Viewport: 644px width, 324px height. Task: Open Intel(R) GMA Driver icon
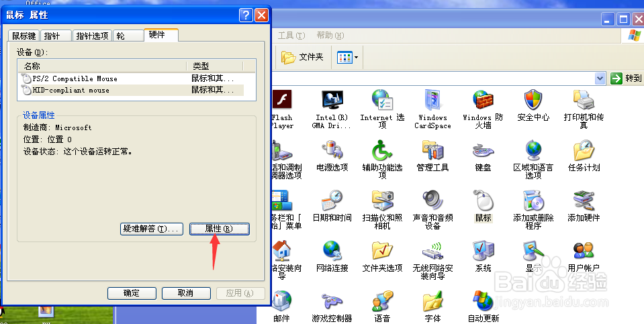[332, 100]
